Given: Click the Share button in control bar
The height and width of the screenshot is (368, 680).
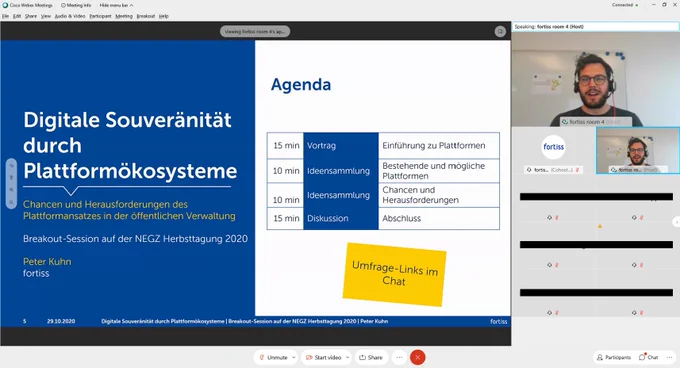Looking at the screenshot, I should point(371,358).
